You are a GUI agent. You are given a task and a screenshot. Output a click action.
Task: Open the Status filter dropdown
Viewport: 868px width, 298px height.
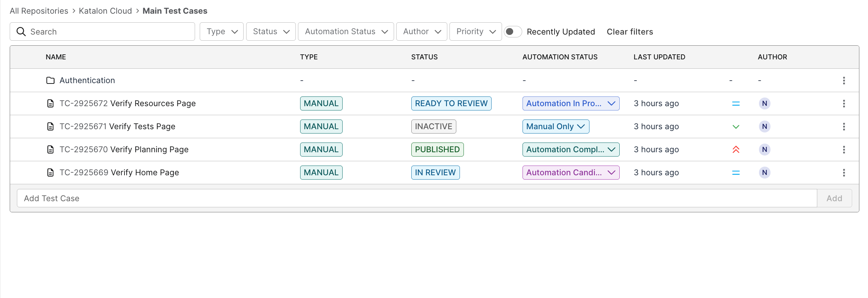(271, 32)
